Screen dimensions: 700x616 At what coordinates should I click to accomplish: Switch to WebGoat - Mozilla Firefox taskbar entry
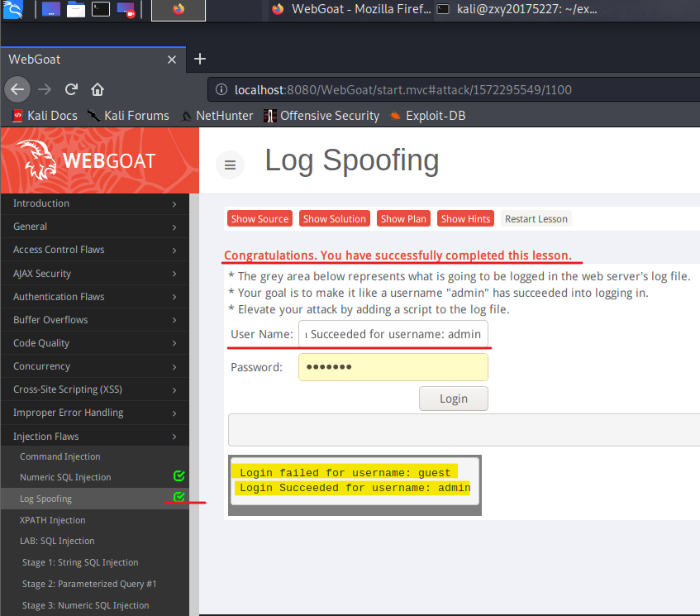[351, 9]
